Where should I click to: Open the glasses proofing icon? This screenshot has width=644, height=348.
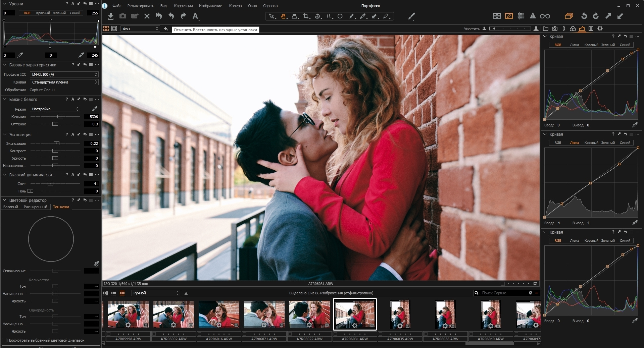pyautogui.click(x=545, y=16)
